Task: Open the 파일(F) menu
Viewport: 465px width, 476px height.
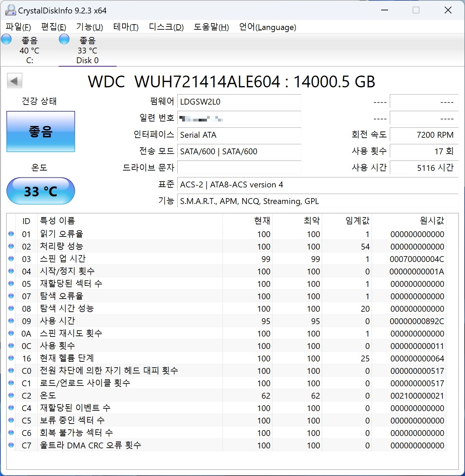Action: pyautogui.click(x=18, y=27)
